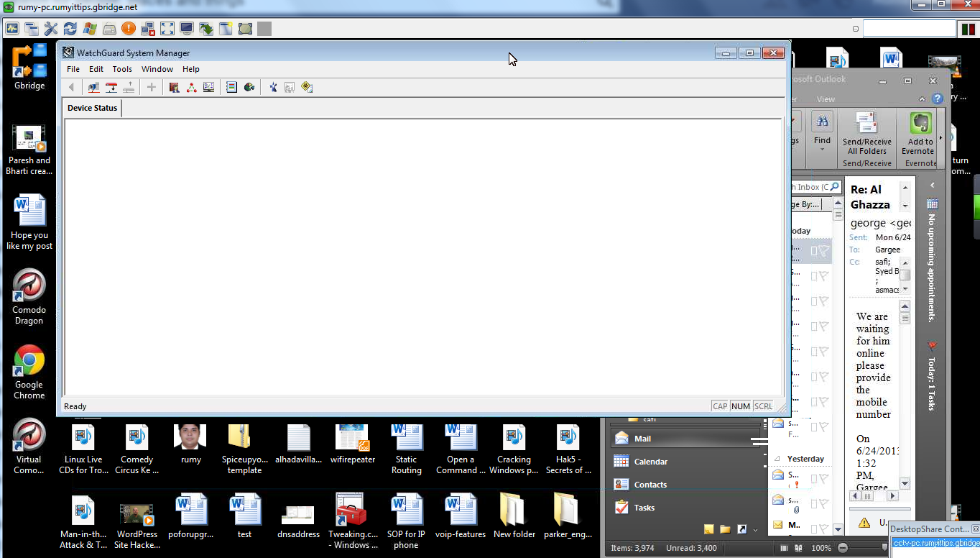Open Window menu in WatchGuard System Manager
980x558 pixels.
[157, 69]
